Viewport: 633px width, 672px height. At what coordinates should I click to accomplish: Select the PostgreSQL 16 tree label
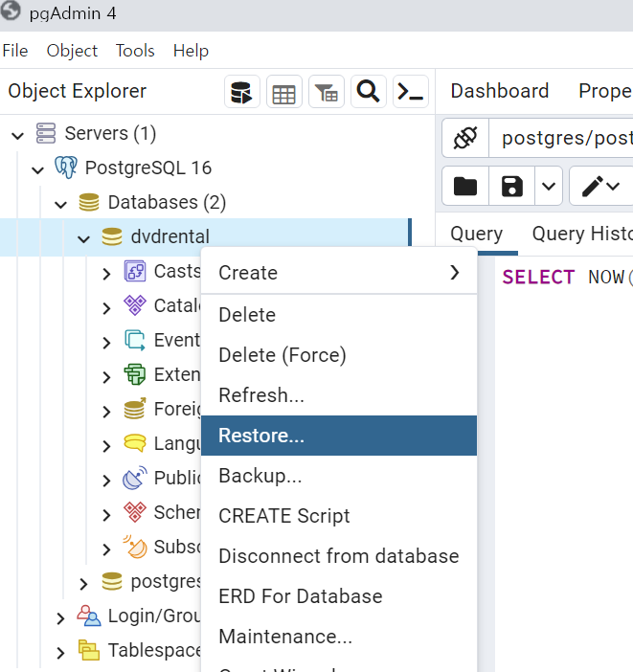coord(148,168)
